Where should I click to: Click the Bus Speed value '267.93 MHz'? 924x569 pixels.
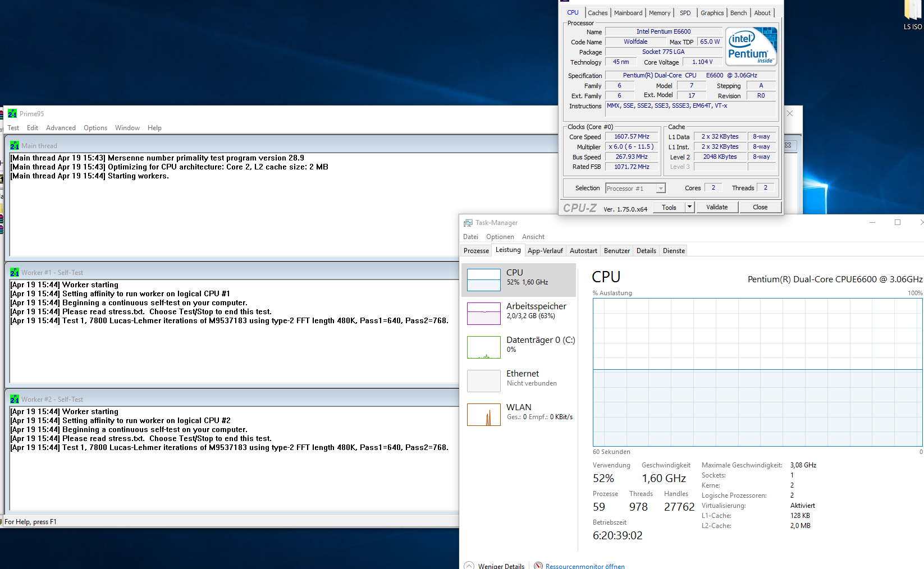tap(632, 157)
